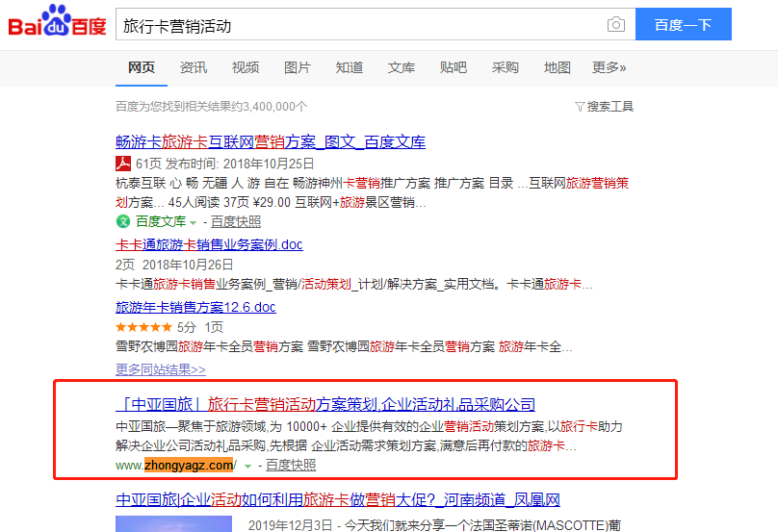Switch to the 资讯 tab
The width and height of the screenshot is (778, 532).
click(194, 67)
